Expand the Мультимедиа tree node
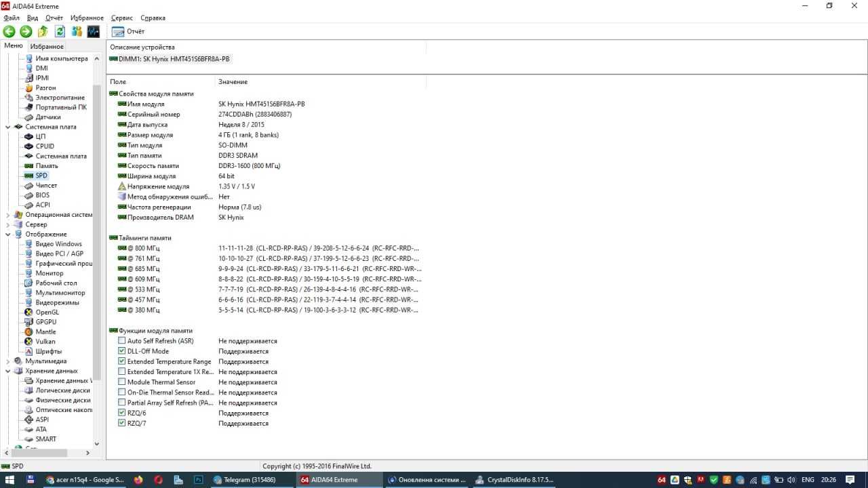The height and width of the screenshot is (488, 868). pos(8,361)
